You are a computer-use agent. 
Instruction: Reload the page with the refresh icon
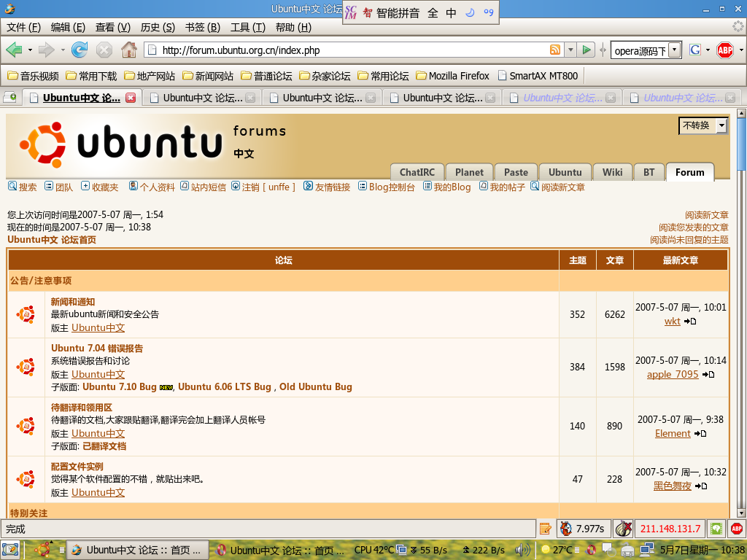pos(80,50)
